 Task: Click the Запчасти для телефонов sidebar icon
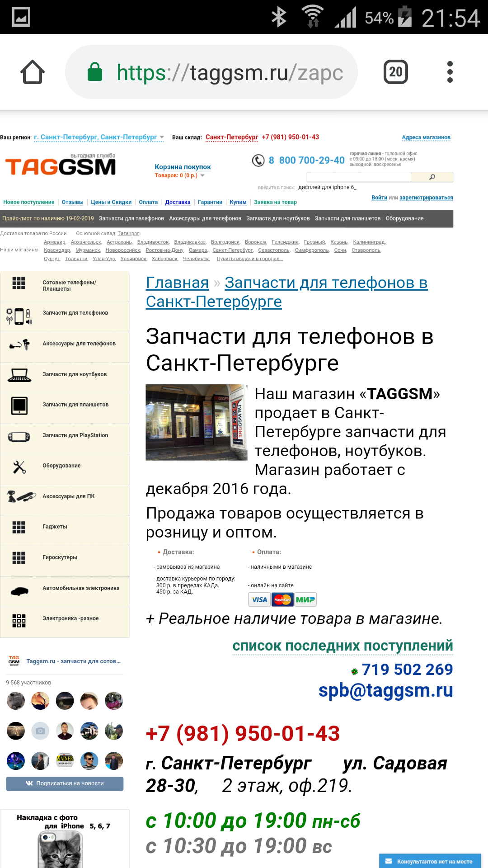19,316
